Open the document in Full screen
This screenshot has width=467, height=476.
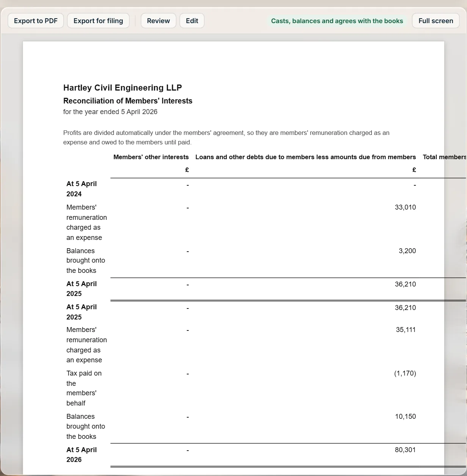coord(436,21)
